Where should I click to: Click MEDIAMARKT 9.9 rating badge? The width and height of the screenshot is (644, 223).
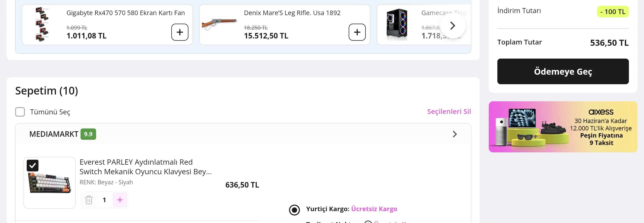click(x=88, y=134)
